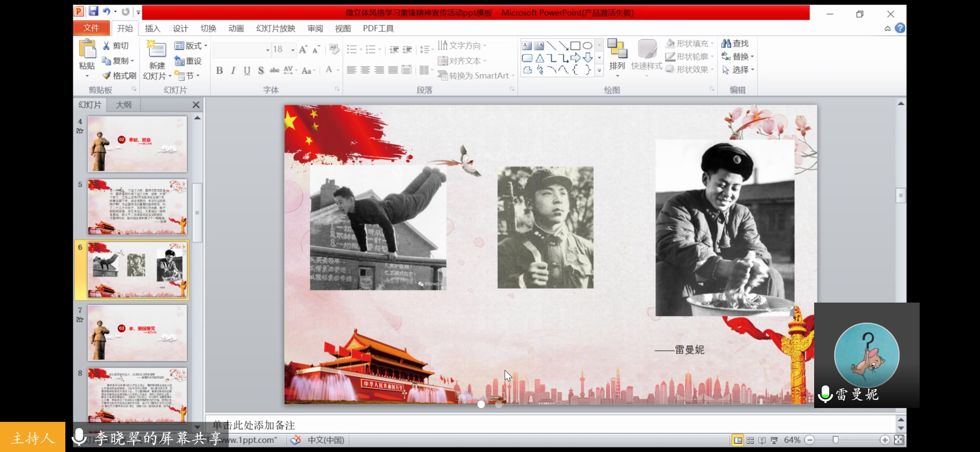980x452 pixels.
Task: Open the Insert (插入) ribbon tab
Action: (152, 28)
